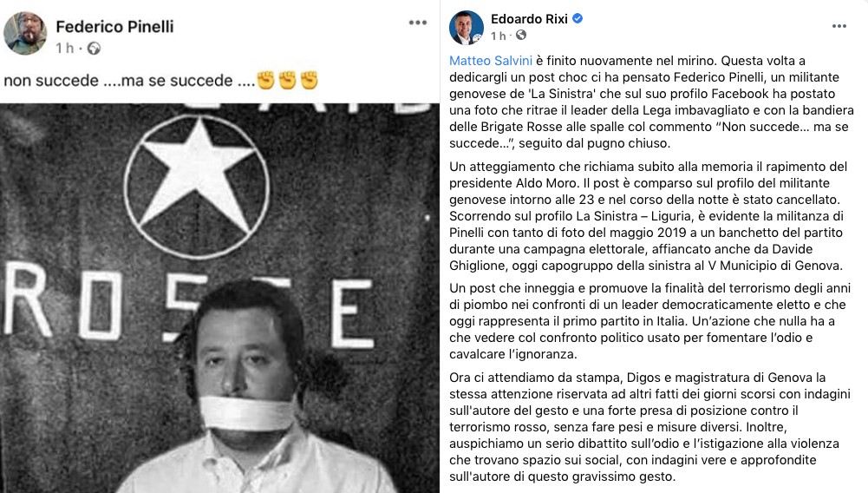Open Edoardo Rixi's profile picture
Screen dimensions: 868x493
pyautogui.click(x=467, y=28)
